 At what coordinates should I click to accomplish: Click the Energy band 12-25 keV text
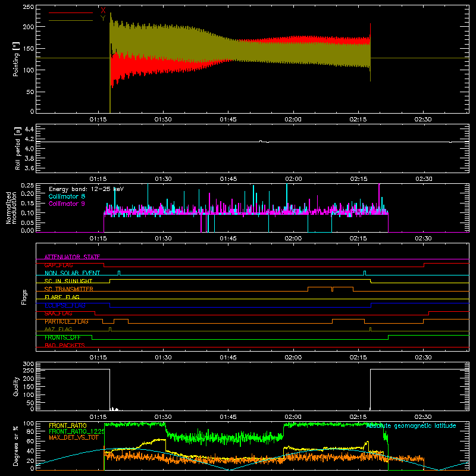coord(86,189)
